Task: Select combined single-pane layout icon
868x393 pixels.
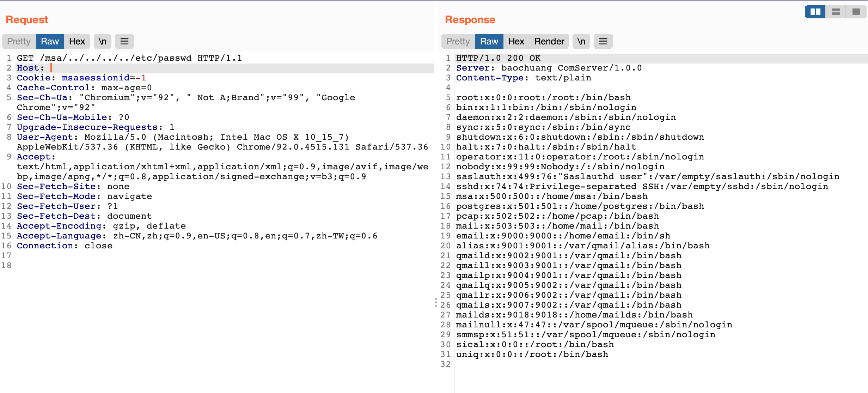Action: tap(856, 12)
